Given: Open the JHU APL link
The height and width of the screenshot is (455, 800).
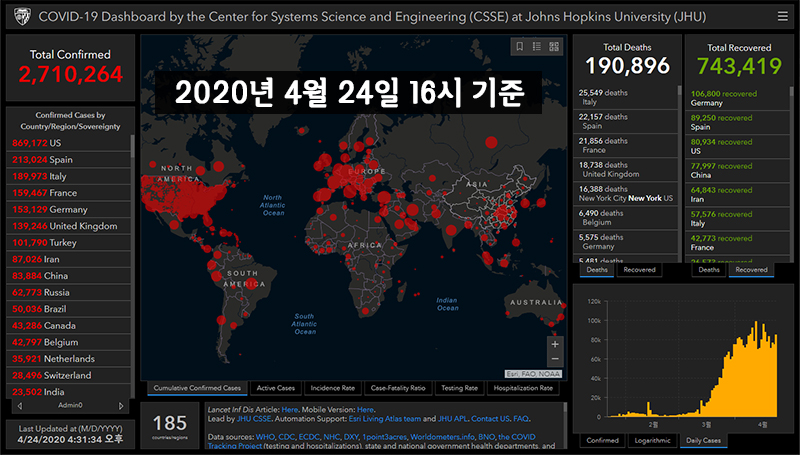Looking at the screenshot, I should 453,419.
